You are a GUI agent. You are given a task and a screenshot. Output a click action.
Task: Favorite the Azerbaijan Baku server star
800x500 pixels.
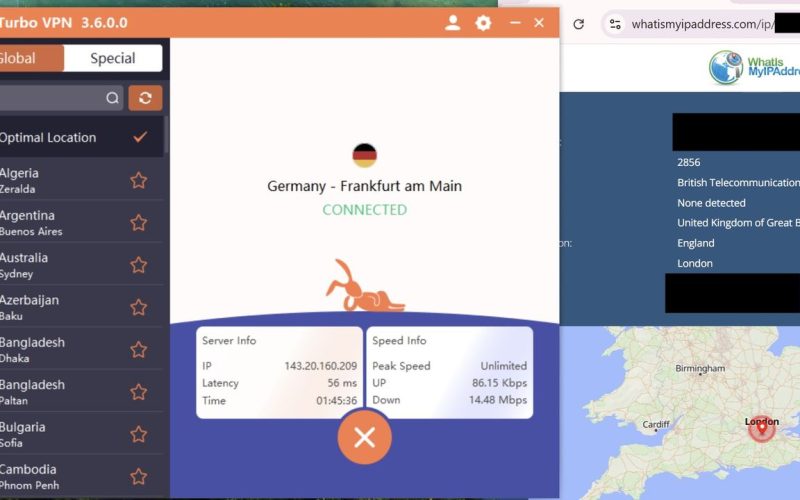139,308
